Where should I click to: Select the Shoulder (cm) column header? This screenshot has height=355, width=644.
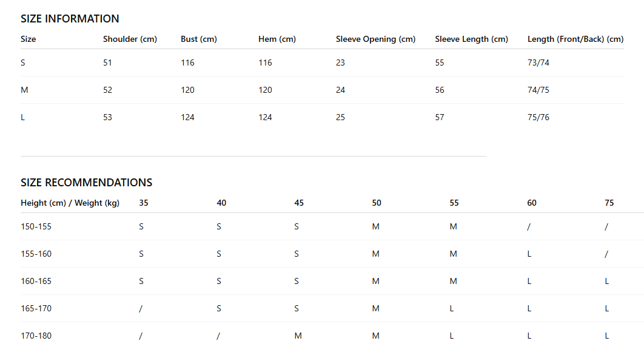pyautogui.click(x=130, y=39)
